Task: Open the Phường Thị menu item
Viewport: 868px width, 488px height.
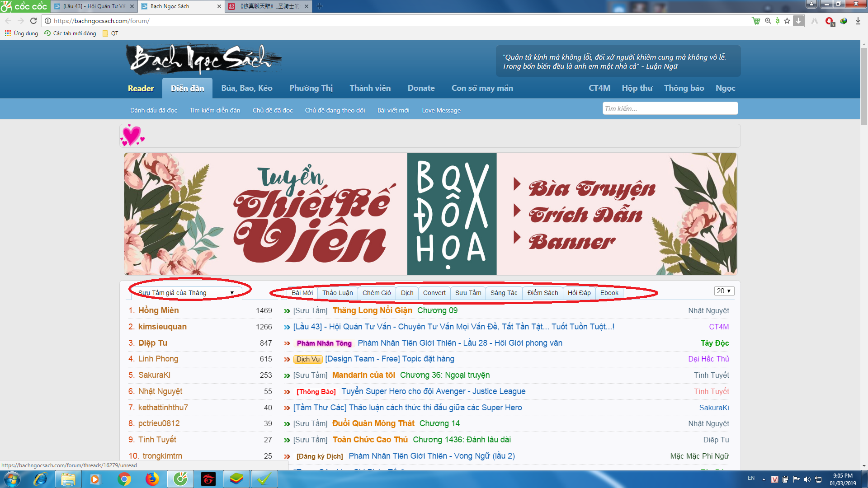Action: [x=311, y=88]
